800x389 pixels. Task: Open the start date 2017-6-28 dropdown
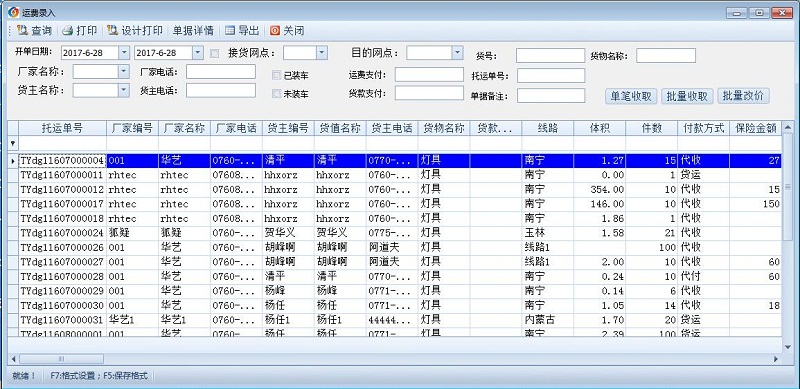[124, 53]
